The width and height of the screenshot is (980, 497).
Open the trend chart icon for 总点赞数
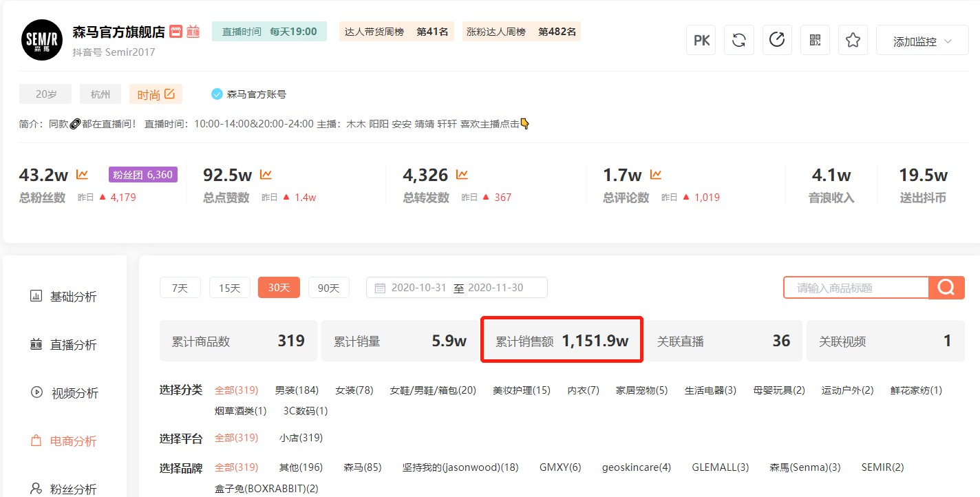(266, 175)
